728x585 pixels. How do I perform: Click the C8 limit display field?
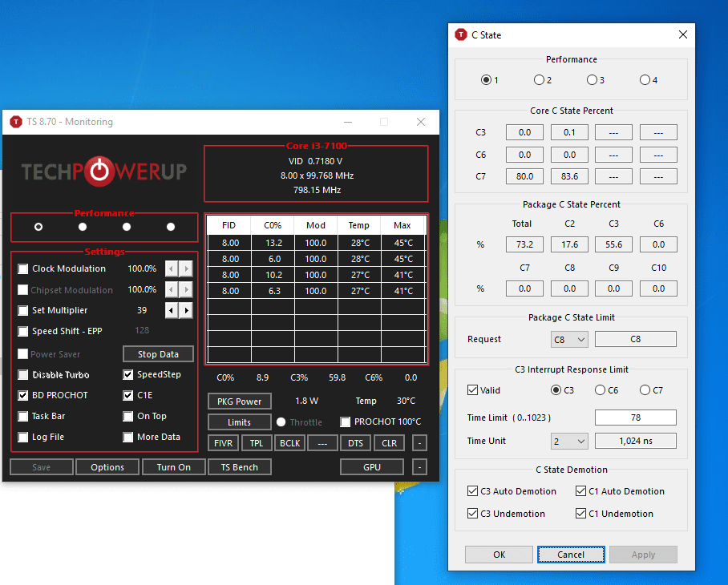pyautogui.click(x=636, y=339)
